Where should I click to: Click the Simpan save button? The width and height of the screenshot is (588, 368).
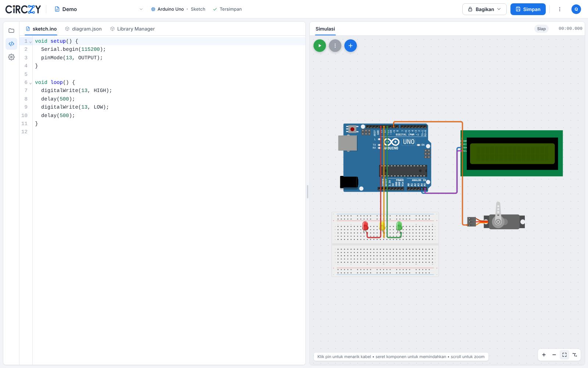click(x=528, y=9)
